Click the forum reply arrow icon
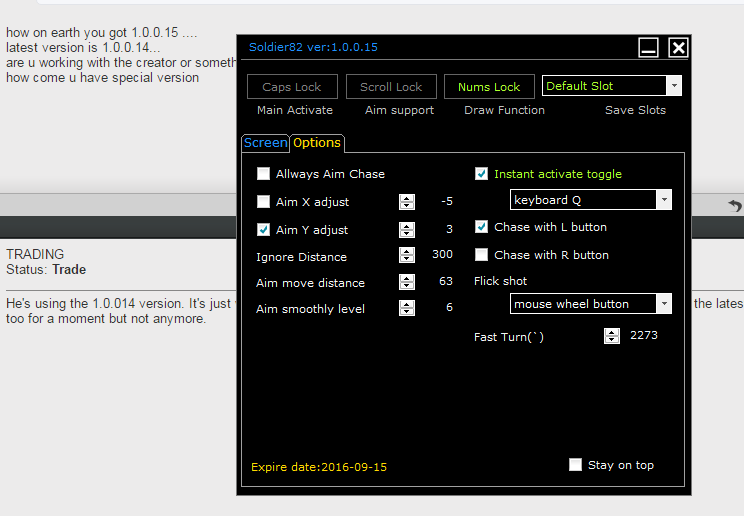The image size is (744, 516). [735, 206]
